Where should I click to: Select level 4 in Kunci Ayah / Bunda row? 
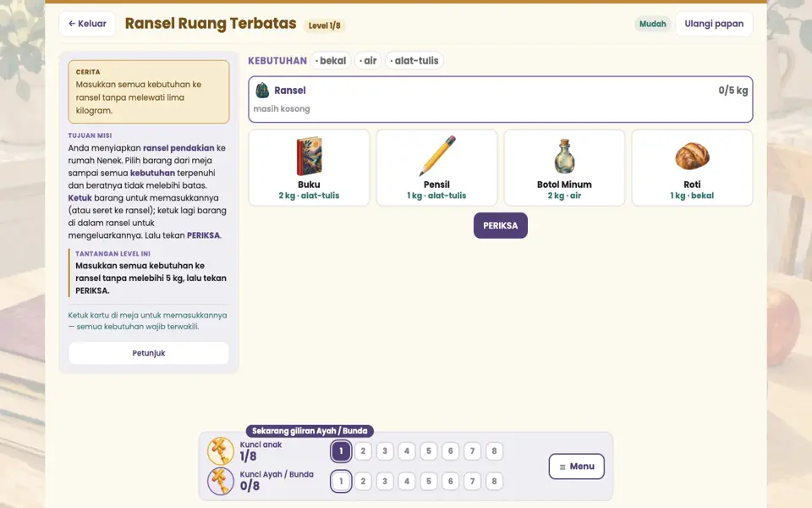click(x=407, y=481)
